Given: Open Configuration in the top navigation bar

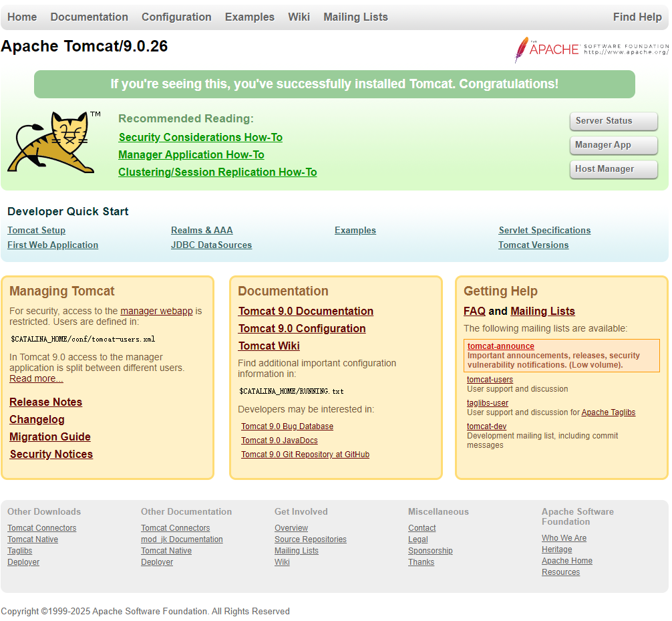Looking at the screenshot, I should click(176, 17).
